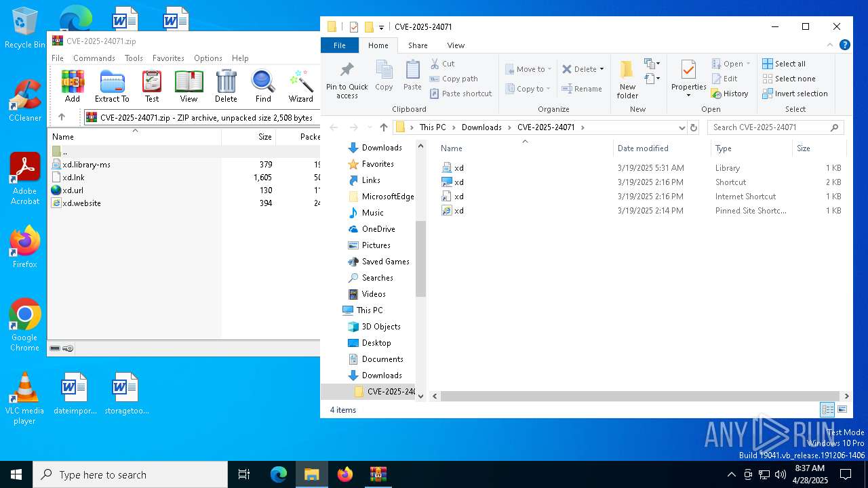Open WinRAR Commands menu
The width and height of the screenshot is (868, 488).
94,58
